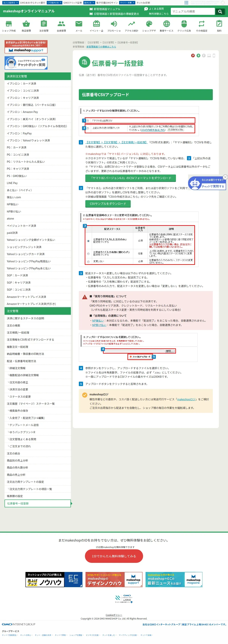
Task: Open the 商品管理 basket icon
Action: tap(26, 24)
